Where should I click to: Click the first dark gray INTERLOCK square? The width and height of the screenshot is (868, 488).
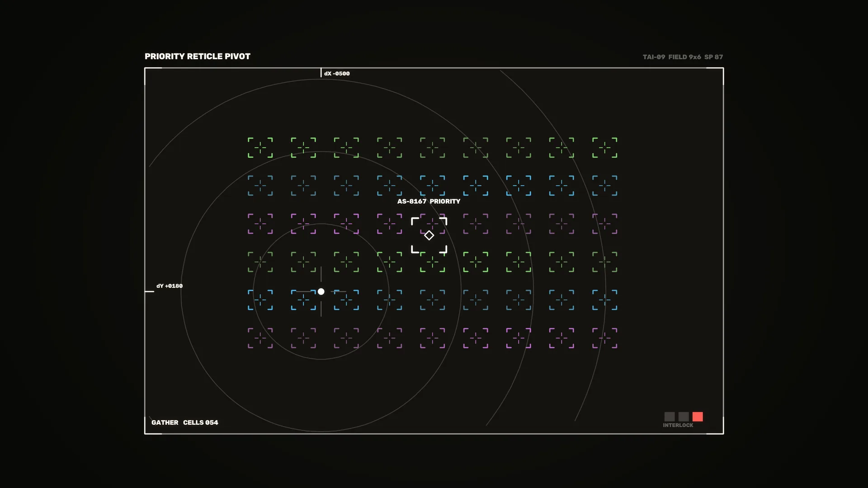pos(670,417)
